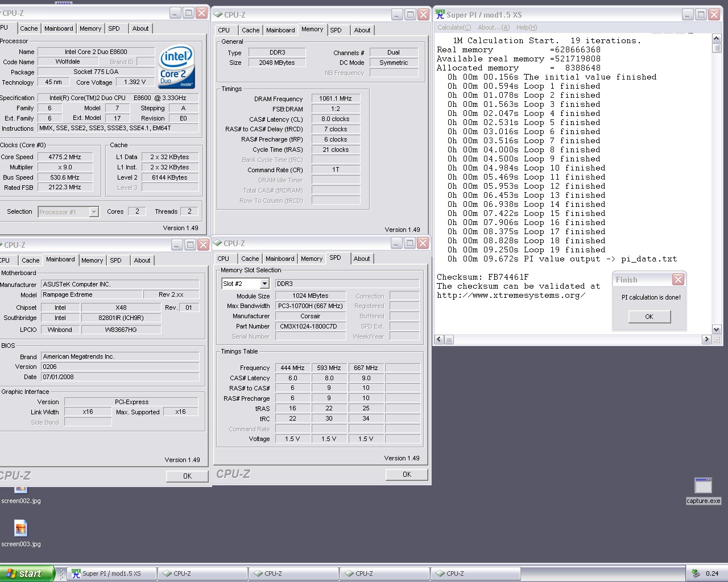Click memory Size value 2048 MBytes
This screenshot has height=582, width=728.
[x=277, y=63]
